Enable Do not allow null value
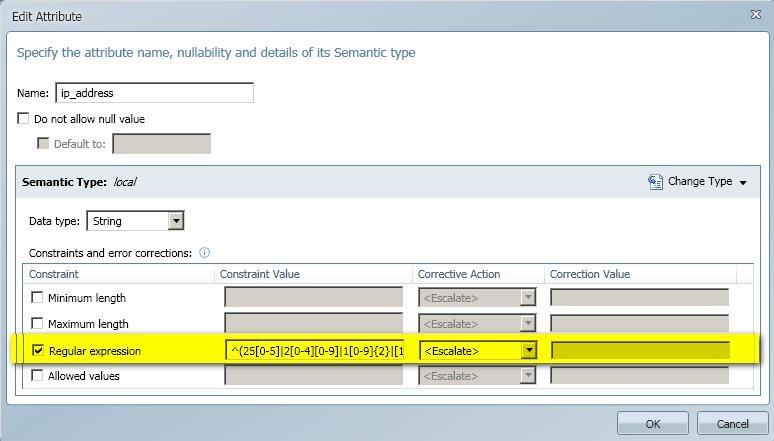The image size is (774, 441). pos(23,119)
